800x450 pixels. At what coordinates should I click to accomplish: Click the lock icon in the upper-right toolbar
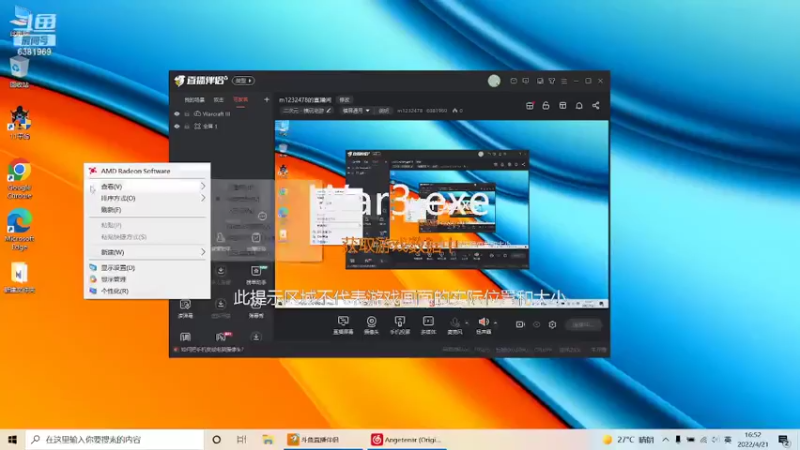point(546,106)
